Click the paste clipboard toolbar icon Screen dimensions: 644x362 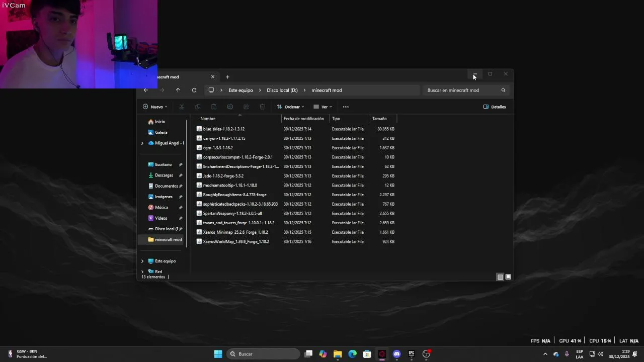(x=214, y=107)
